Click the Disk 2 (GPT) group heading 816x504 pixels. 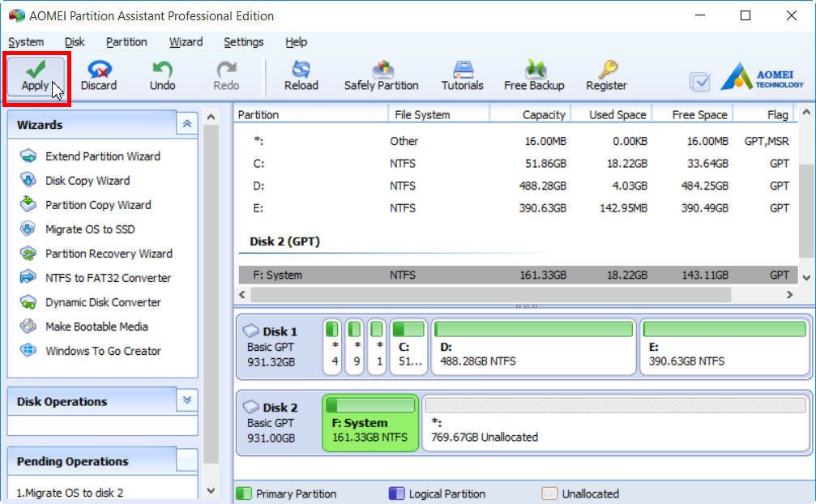pos(284,241)
